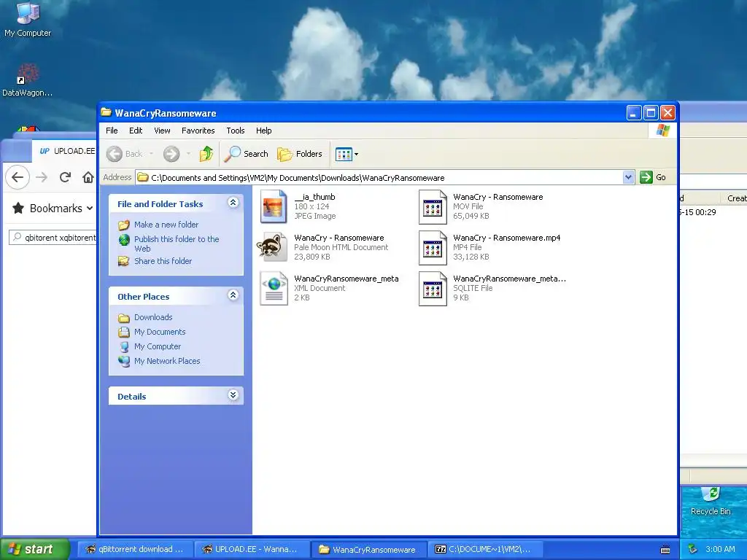Open the Favorites menu
The width and height of the screenshot is (747, 560).
tap(198, 131)
